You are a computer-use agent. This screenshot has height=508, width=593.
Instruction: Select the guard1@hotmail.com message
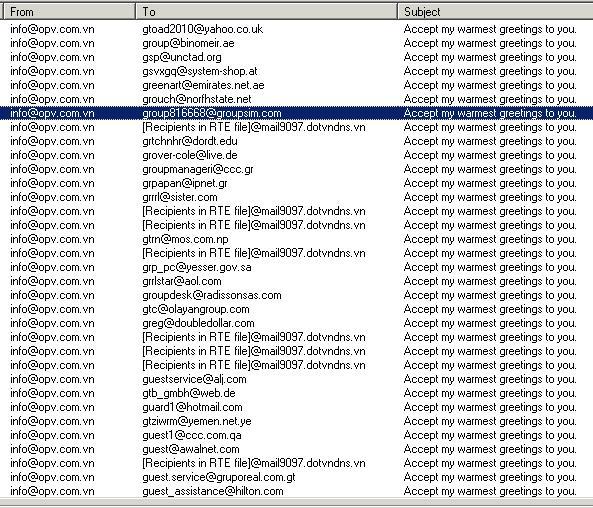[x=296, y=407]
